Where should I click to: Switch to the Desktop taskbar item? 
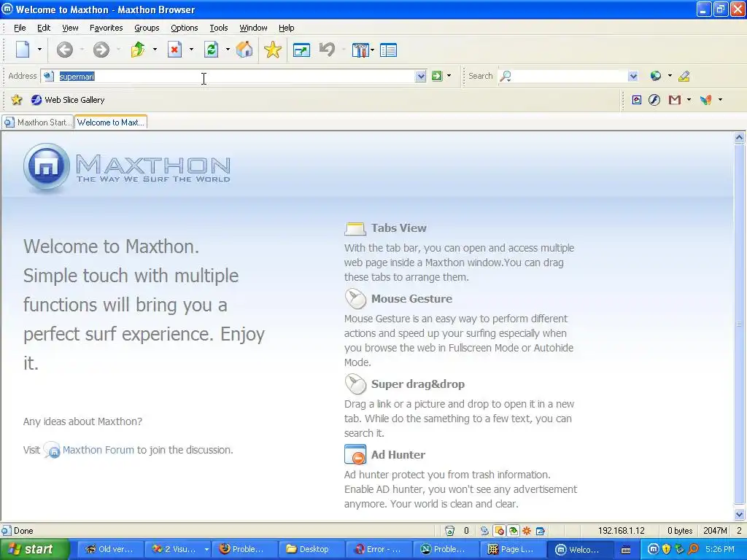[x=312, y=549]
